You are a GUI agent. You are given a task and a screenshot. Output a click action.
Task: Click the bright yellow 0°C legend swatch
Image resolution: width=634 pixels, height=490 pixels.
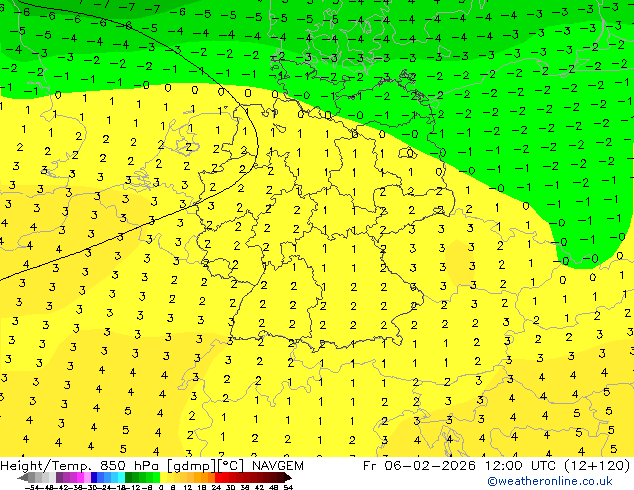(x=163, y=477)
